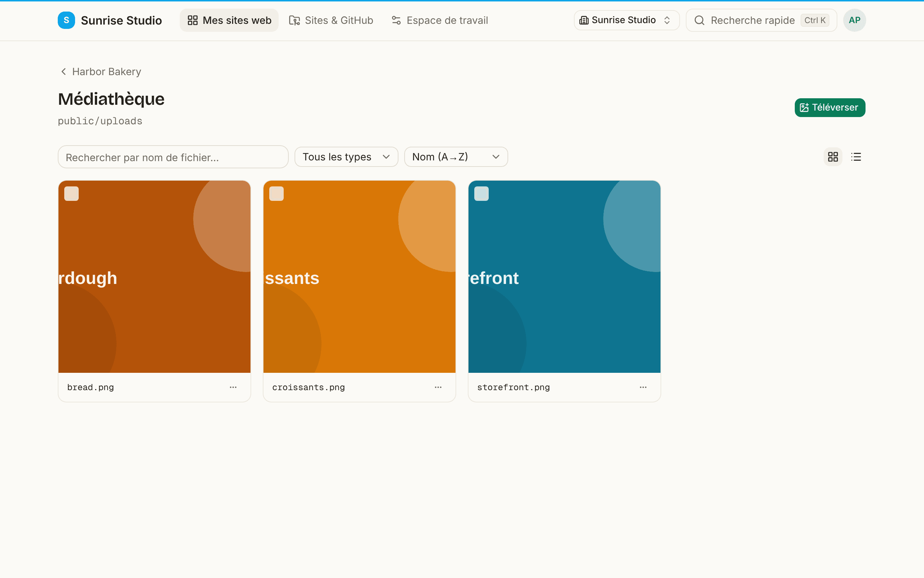Click the Téléverser upload button
The width and height of the screenshot is (924, 578).
pos(830,107)
